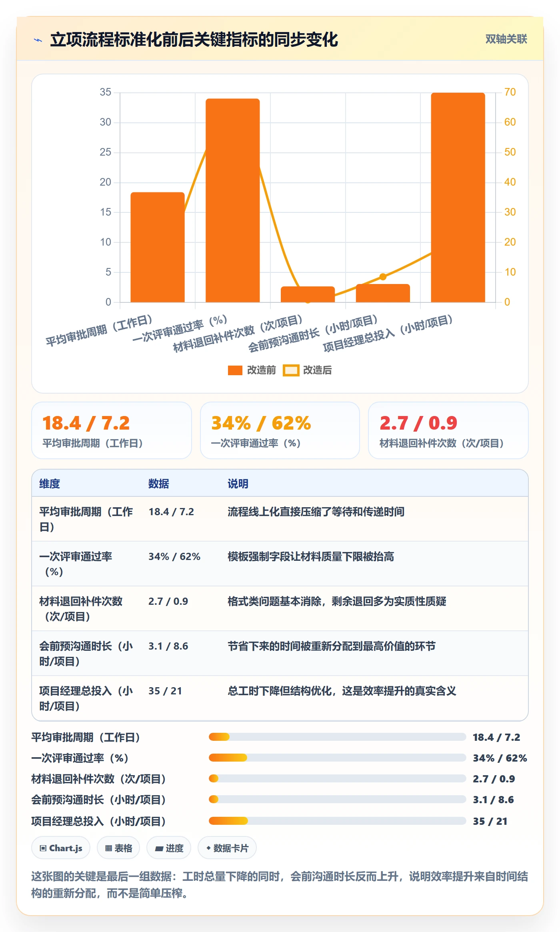The width and height of the screenshot is (560, 932).
Task: Click the bar icon in the 进度 chip
Action: click(x=159, y=849)
